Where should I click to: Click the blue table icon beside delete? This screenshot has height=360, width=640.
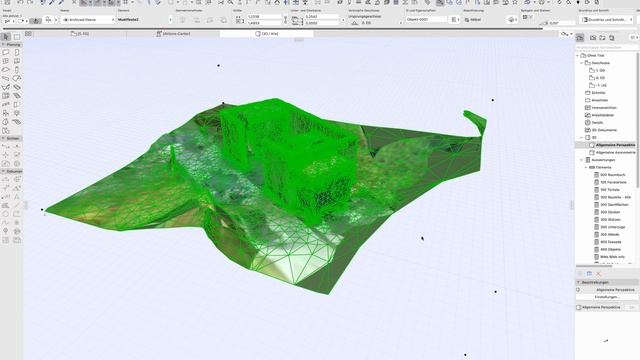tap(589, 273)
